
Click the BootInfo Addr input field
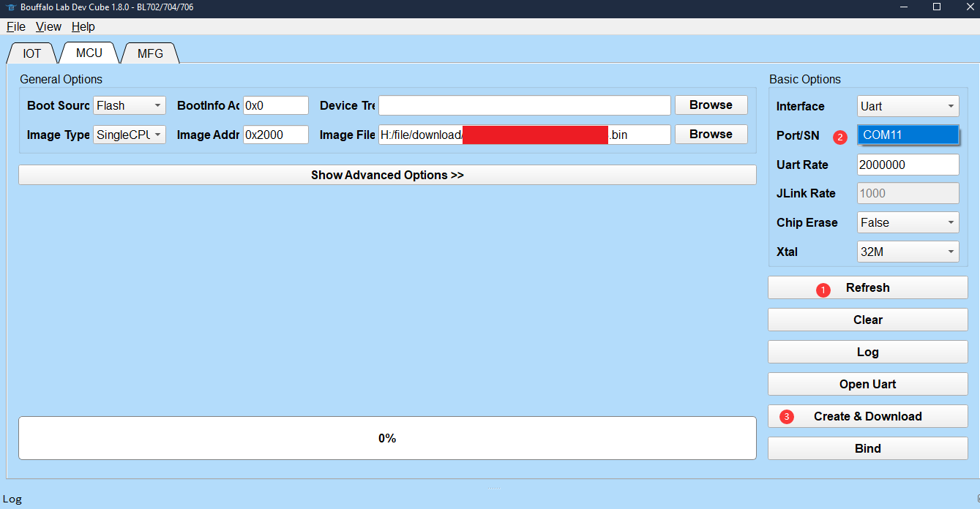[x=276, y=105]
